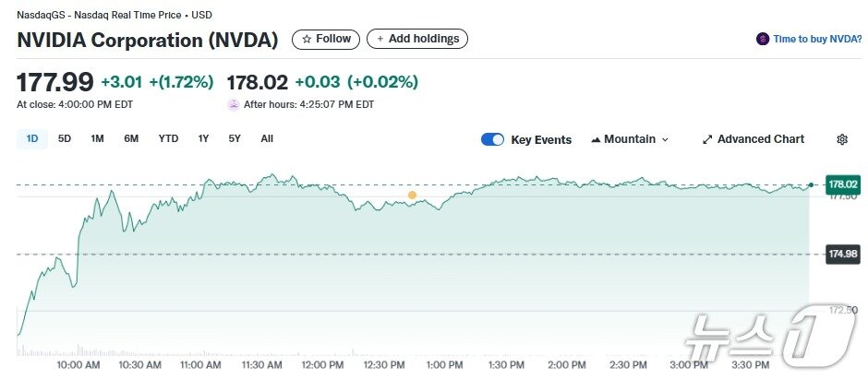The width and height of the screenshot is (868, 380).
Task: Switch to 5D time range
Action: click(65, 139)
